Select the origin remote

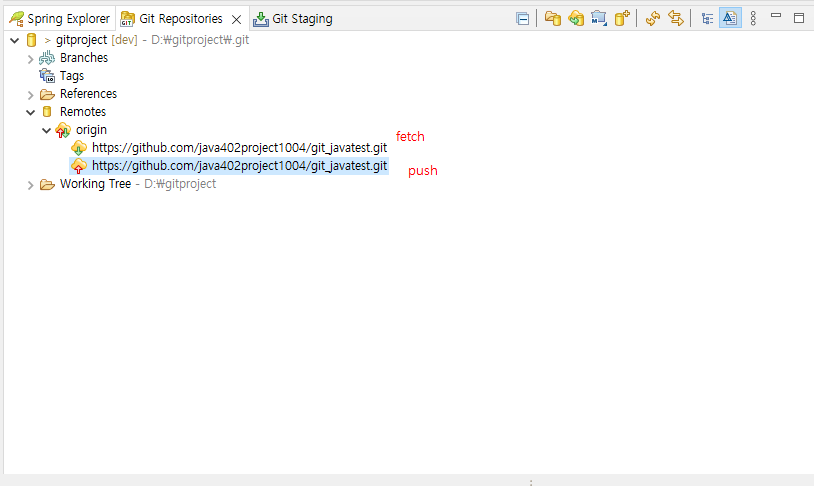click(91, 130)
